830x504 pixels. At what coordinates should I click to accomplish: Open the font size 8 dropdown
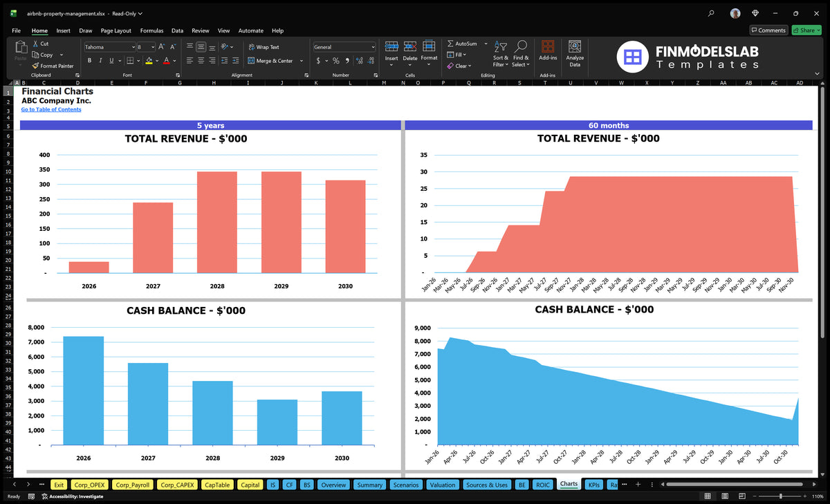click(152, 47)
